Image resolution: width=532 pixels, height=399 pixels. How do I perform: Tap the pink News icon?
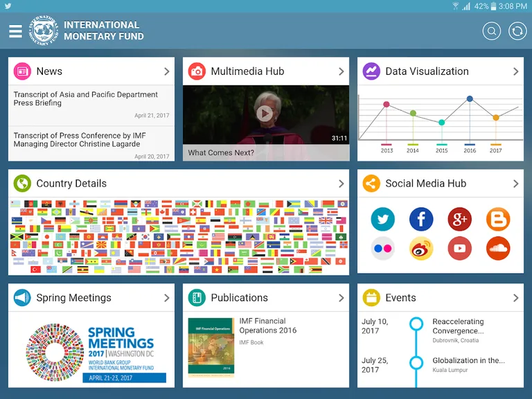click(x=22, y=71)
